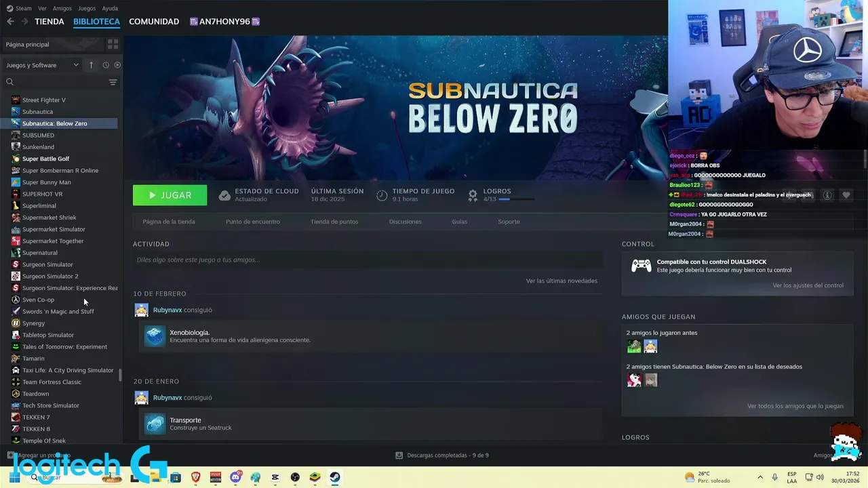Open the Juegos menu
The width and height of the screenshot is (868, 488).
[x=87, y=8]
